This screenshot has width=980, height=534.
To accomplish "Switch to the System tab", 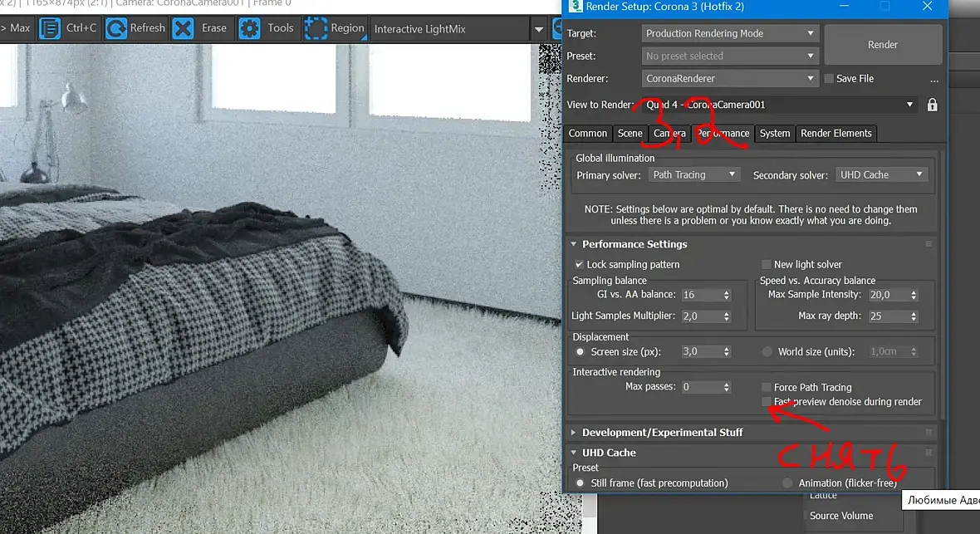I will (775, 133).
